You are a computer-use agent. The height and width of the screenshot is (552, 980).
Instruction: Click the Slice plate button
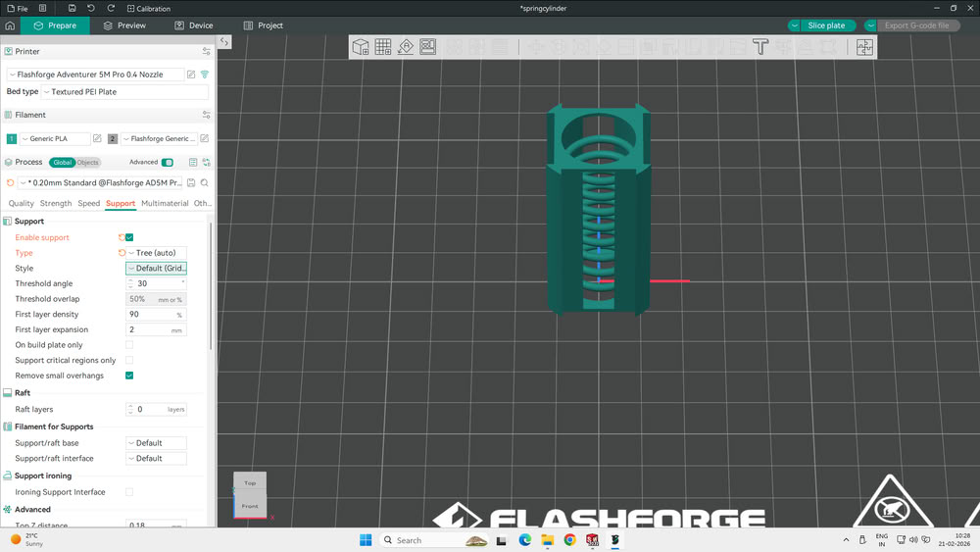point(827,25)
